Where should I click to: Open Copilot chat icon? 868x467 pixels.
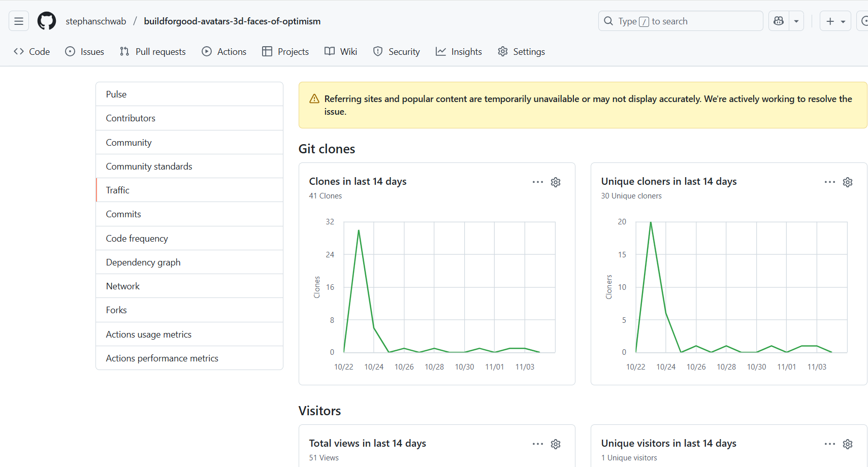pyautogui.click(x=778, y=21)
